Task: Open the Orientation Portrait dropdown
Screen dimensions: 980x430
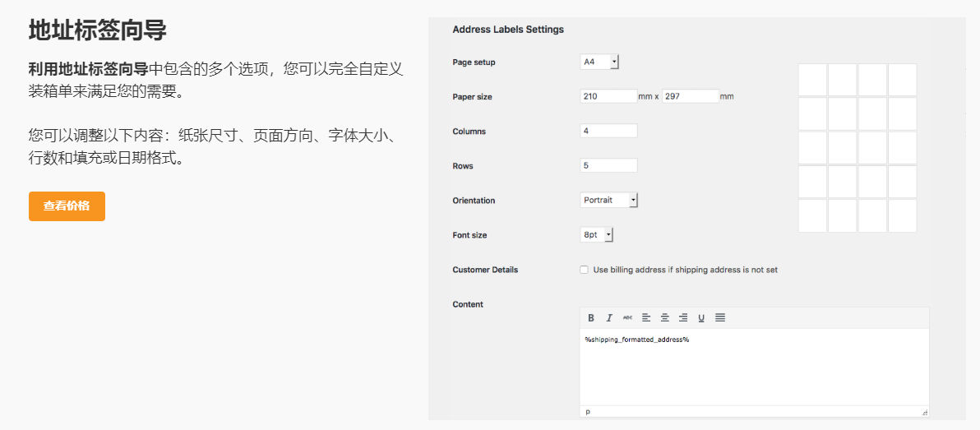Action: 608,200
